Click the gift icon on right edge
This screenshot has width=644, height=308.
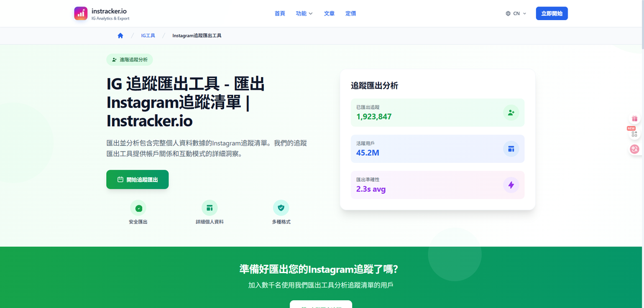tap(635, 118)
